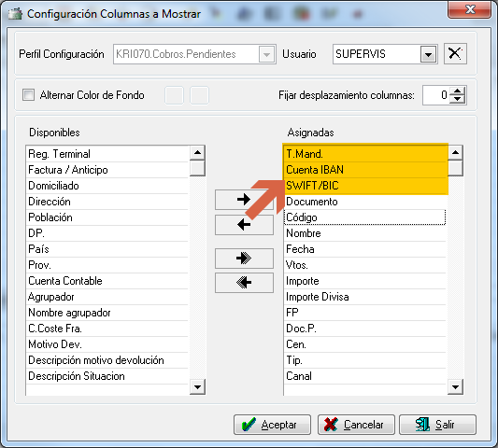This screenshot has width=498, height=448.
Task: Click the single right arrow assign button
Action: (x=244, y=200)
